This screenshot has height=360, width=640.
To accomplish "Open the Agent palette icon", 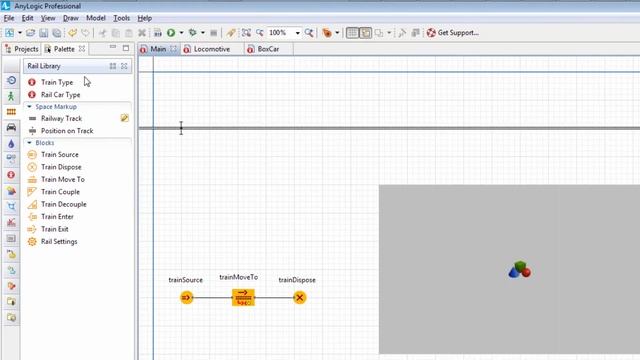I will (11, 175).
